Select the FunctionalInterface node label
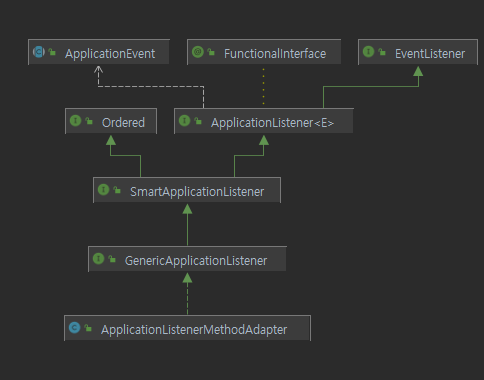Screen dimensions: 484x380 tap(275, 54)
